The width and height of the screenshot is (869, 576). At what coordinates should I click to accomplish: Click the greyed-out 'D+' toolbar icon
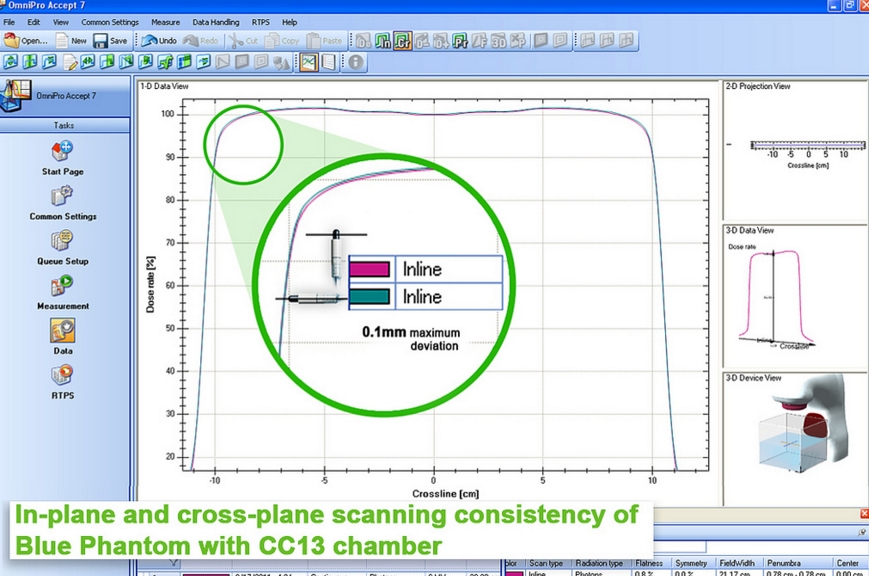pyautogui.click(x=441, y=41)
